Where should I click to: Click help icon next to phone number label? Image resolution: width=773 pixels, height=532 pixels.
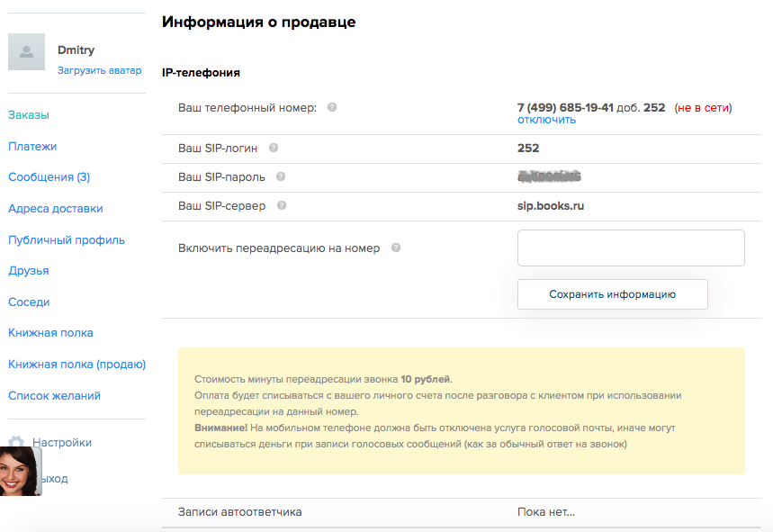[332, 107]
